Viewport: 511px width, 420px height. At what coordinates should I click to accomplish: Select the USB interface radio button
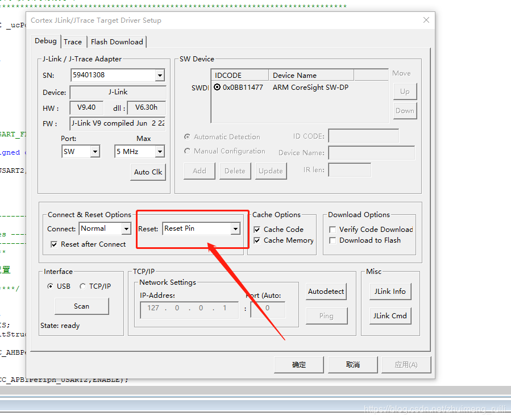pos(50,286)
